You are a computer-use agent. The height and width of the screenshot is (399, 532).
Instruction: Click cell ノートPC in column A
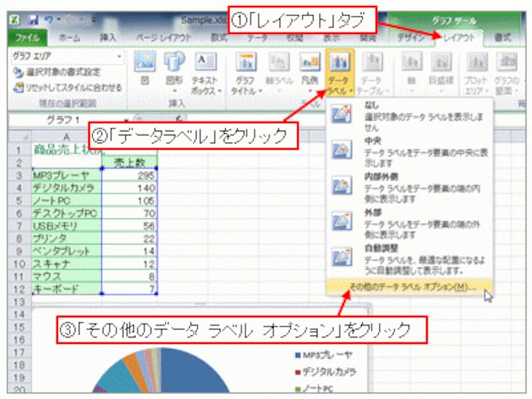(x=67, y=201)
